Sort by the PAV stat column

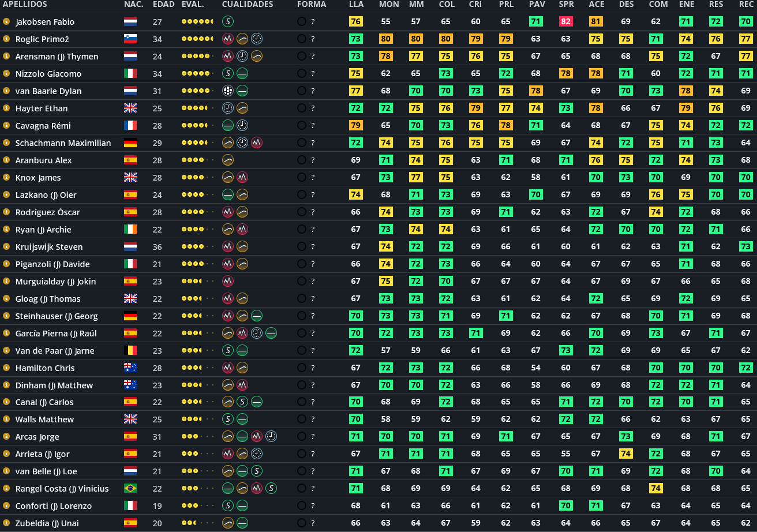coord(537,5)
